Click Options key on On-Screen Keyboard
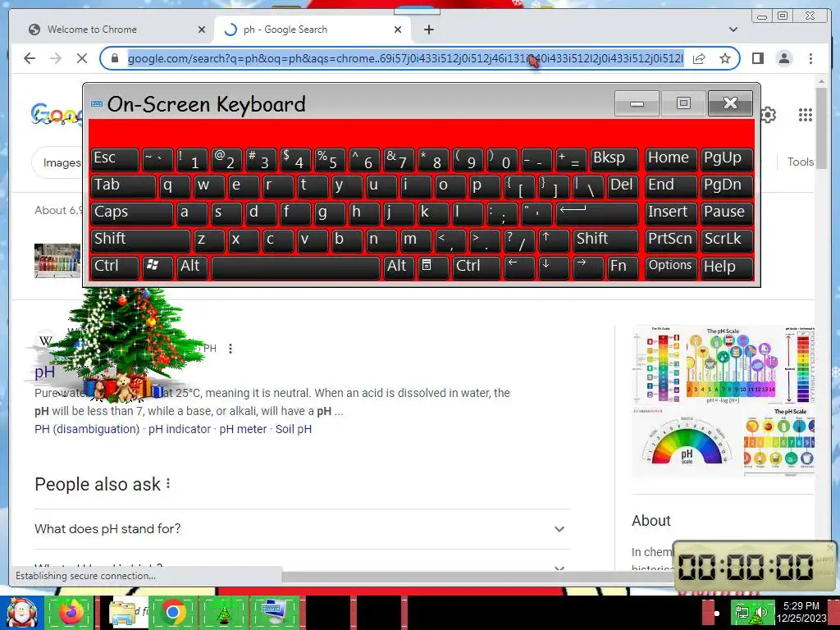Image resolution: width=840 pixels, height=630 pixels. tap(671, 267)
